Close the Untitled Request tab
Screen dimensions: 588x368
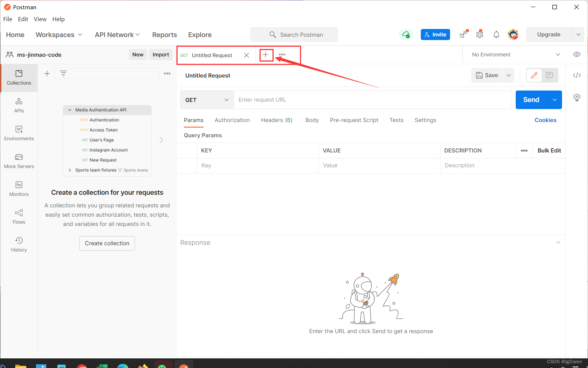pyautogui.click(x=247, y=55)
